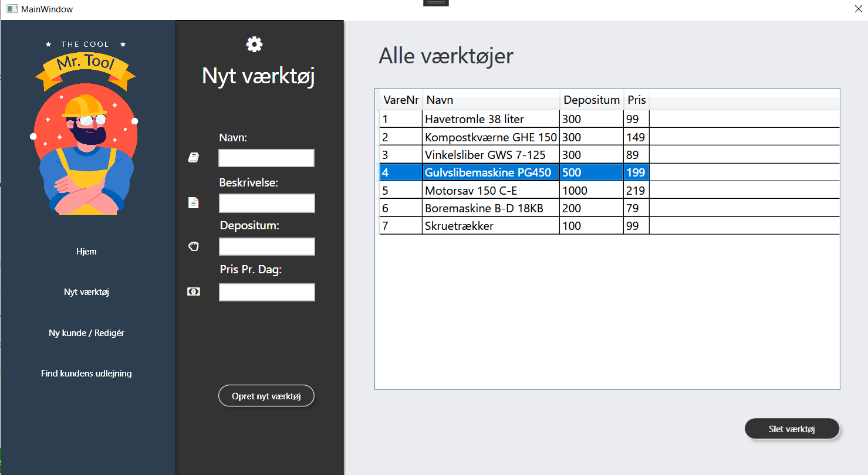Click the hand icon beside Depositum field
This screenshot has width=868, height=475.
(x=193, y=246)
